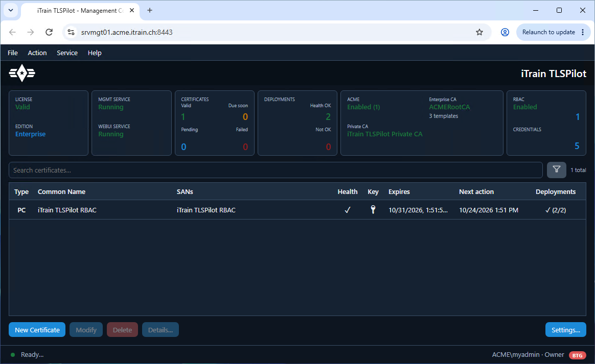
Task: Click Valid certificates count 1
Action: pyautogui.click(x=184, y=117)
